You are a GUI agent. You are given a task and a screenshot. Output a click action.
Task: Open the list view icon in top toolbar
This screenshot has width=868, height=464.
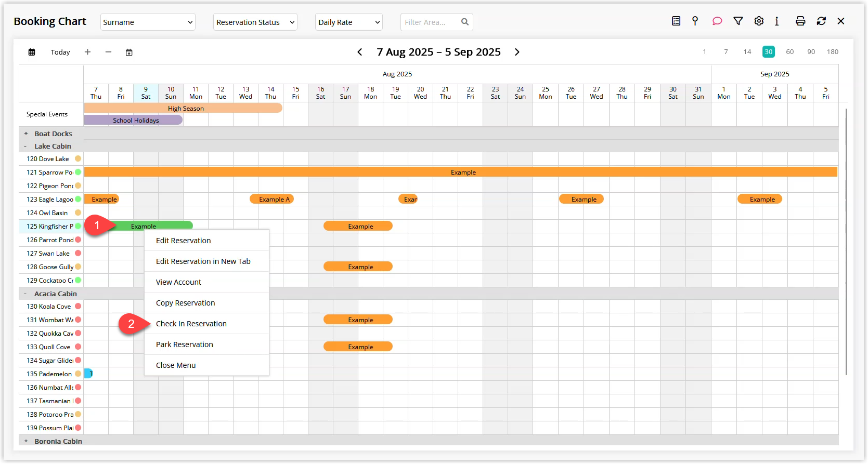click(676, 21)
